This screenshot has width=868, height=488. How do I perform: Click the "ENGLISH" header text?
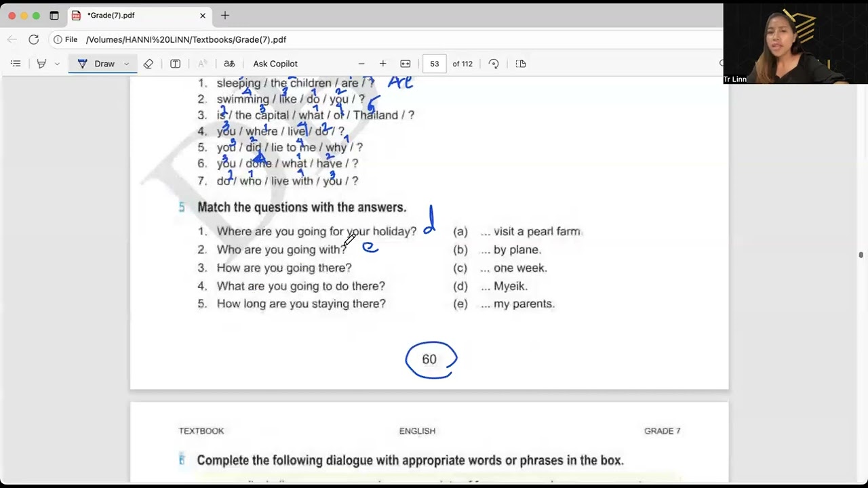click(x=417, y=431)
